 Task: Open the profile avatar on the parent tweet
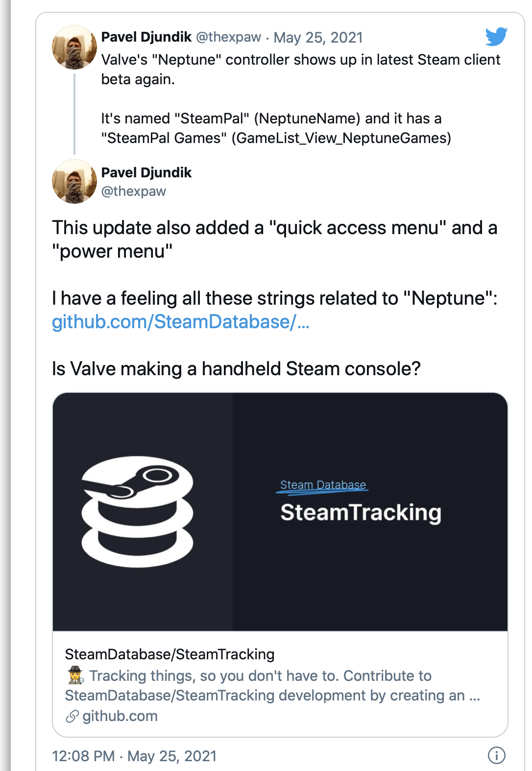[x=74, y=47]
